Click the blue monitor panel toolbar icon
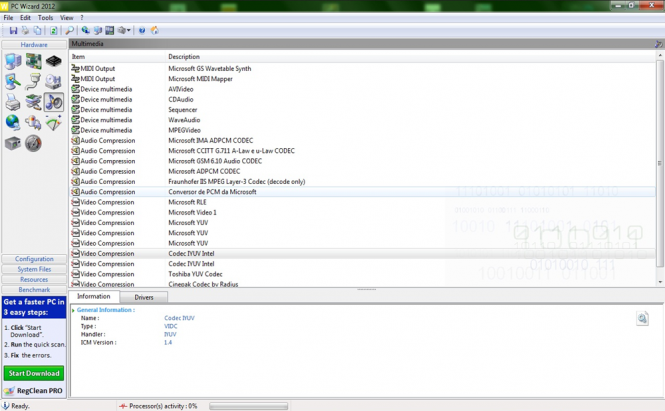The width and height of the screenshot is (665, 411). pos(110,30)
